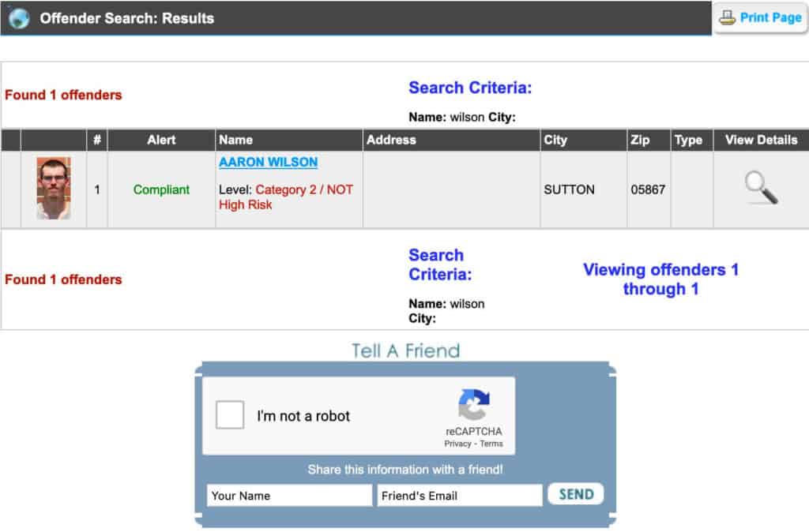Open the reCAPTCHA Privacy link
This screenshot has height=532, width=809.
coord(457,444)
